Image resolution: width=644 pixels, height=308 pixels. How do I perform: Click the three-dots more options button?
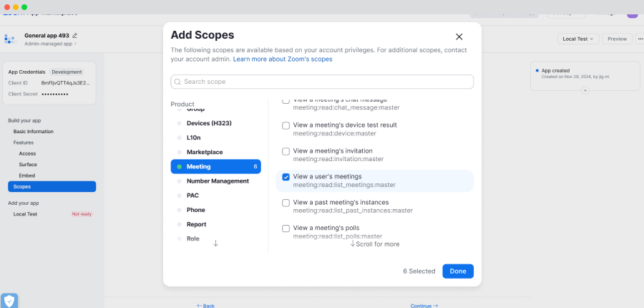coord(640,39)
